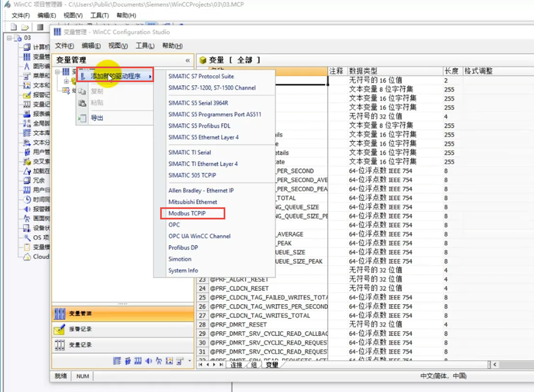Select row 28 @PRF_DMRT_RESET name cell
The image size is (534, 392).
click(x=268, y=325)
